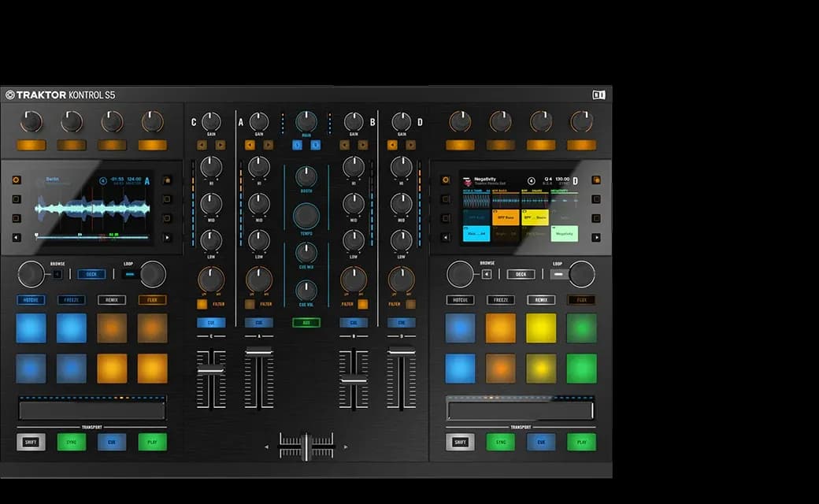Tap the right display's right-arrow side button

tap(596, 237)
